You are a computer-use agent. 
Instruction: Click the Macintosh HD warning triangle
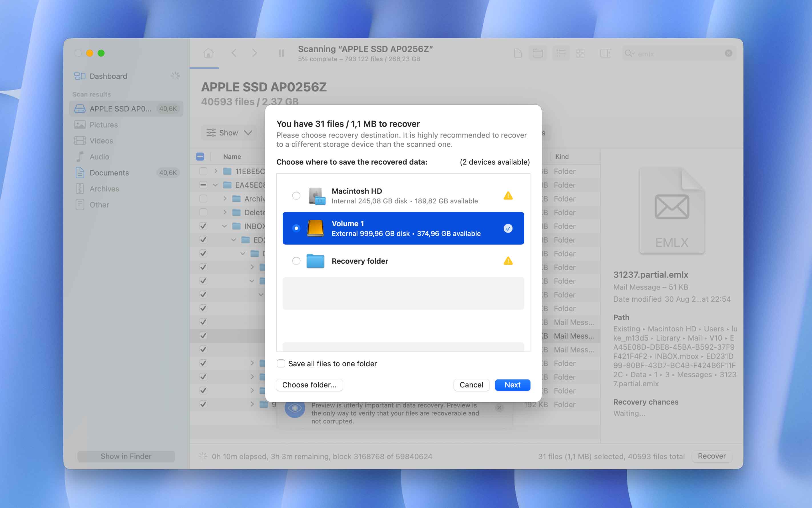click(x=508, y=195)
